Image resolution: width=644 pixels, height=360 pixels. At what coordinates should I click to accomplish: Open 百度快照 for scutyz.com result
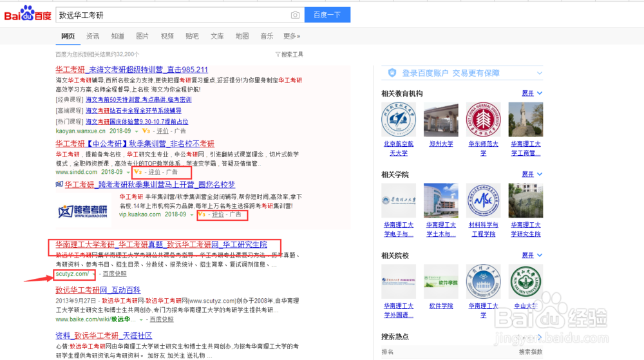coord(115,274)
